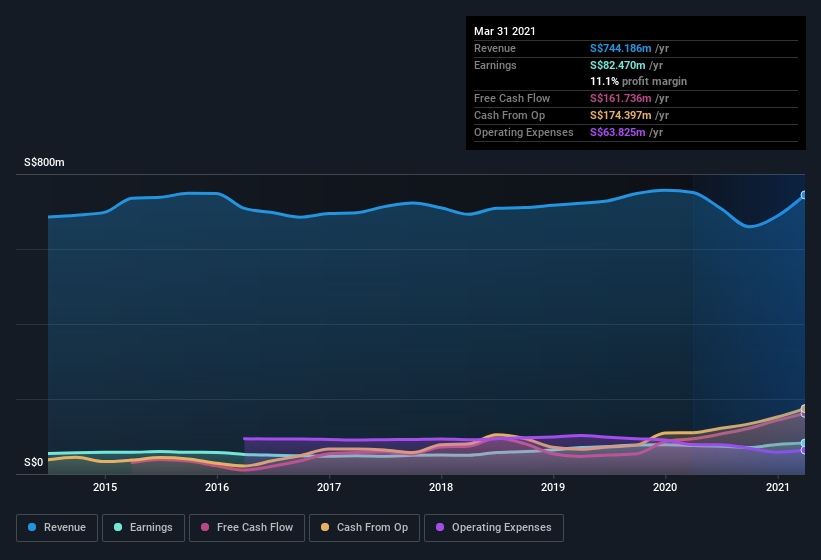
Task: Click the 2017 x-axis label
Action: 329,487
